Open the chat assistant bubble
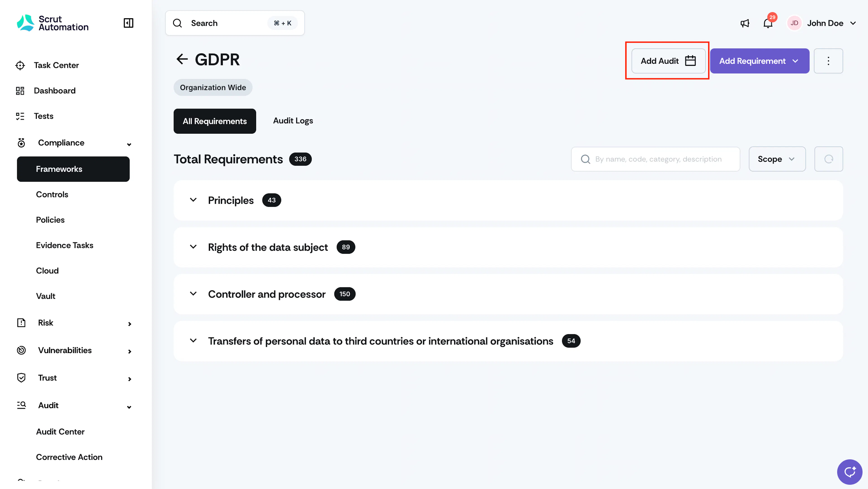The image size is (868, 489). tap(849, 472)
